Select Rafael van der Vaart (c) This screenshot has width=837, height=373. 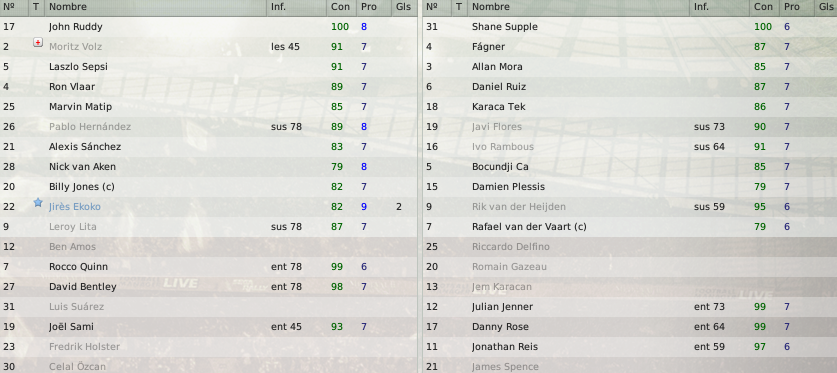tap(529, 227)
